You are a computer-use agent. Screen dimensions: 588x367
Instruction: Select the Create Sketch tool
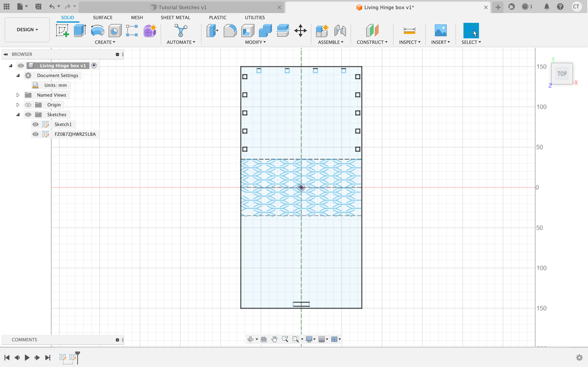[x=62, y=31]
